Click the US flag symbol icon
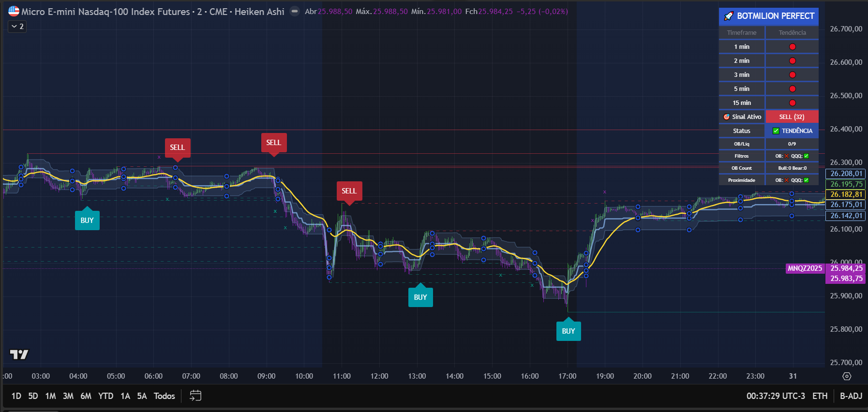The image size is (868, 412). (14, 11)
